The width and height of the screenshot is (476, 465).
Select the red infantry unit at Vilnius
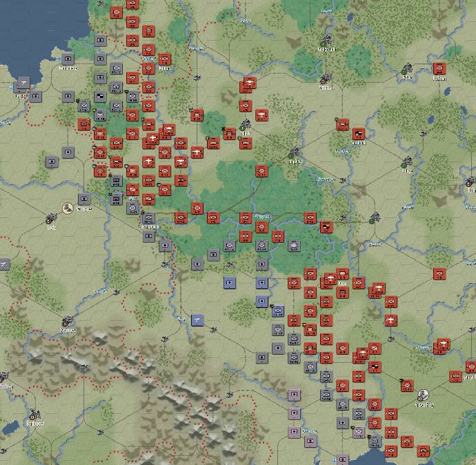(x=164, y=59)
